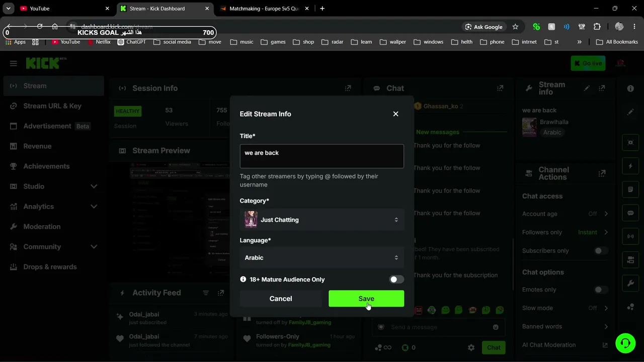644x362 pixels.
Task: Open the browser Extensions puzzle icon
Action: (597, 27)
